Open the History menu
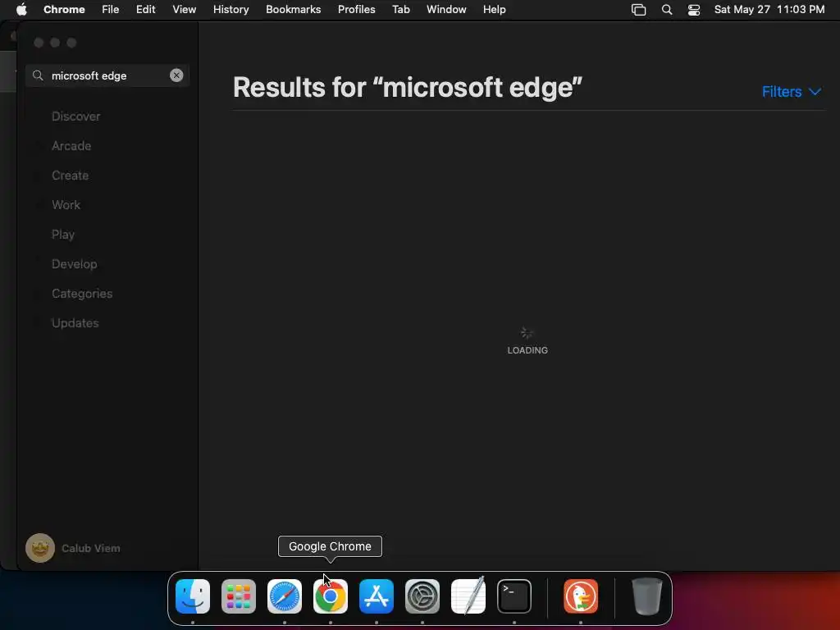The width and height of the screenshot is (840, 630). (x=231, y=10)
